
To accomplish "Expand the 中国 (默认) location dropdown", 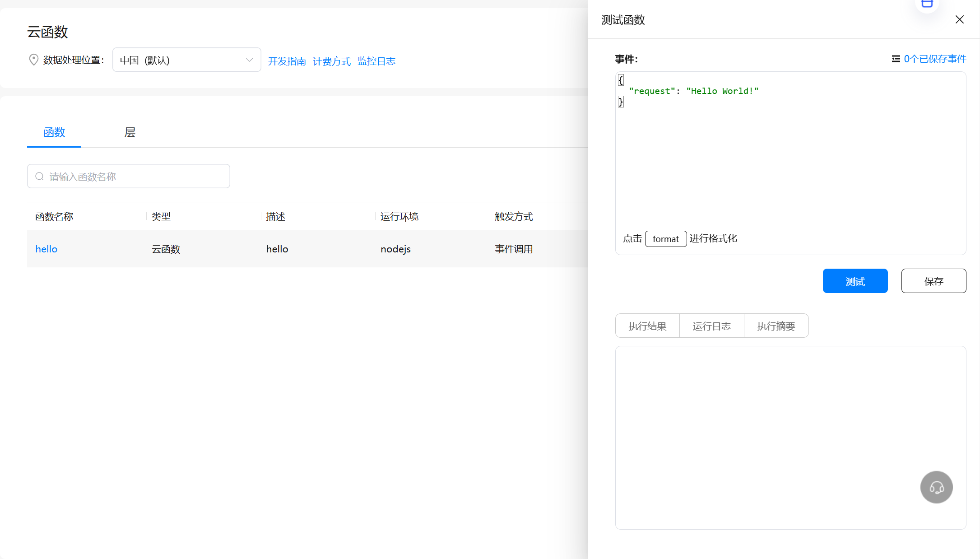I will coord(187,60).
